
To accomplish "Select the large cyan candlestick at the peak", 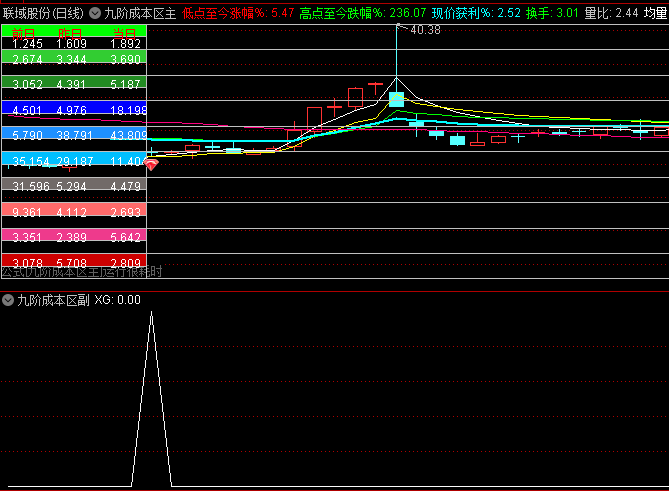I will tap(396, 99).
